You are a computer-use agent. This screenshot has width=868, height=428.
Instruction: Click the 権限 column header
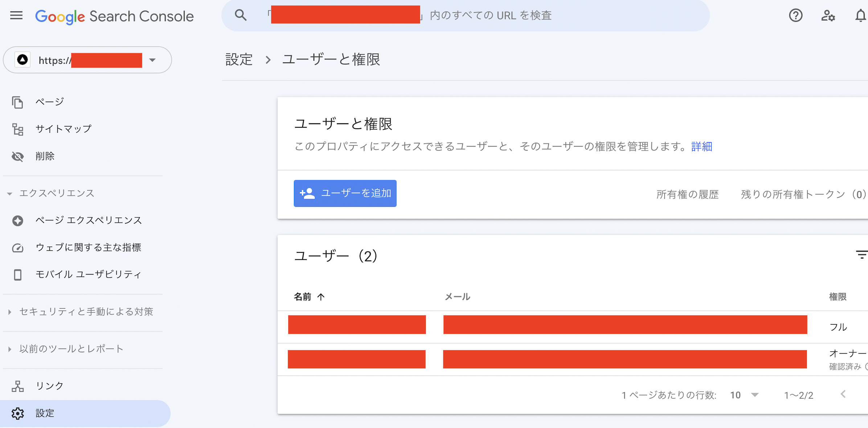point(838,297)
